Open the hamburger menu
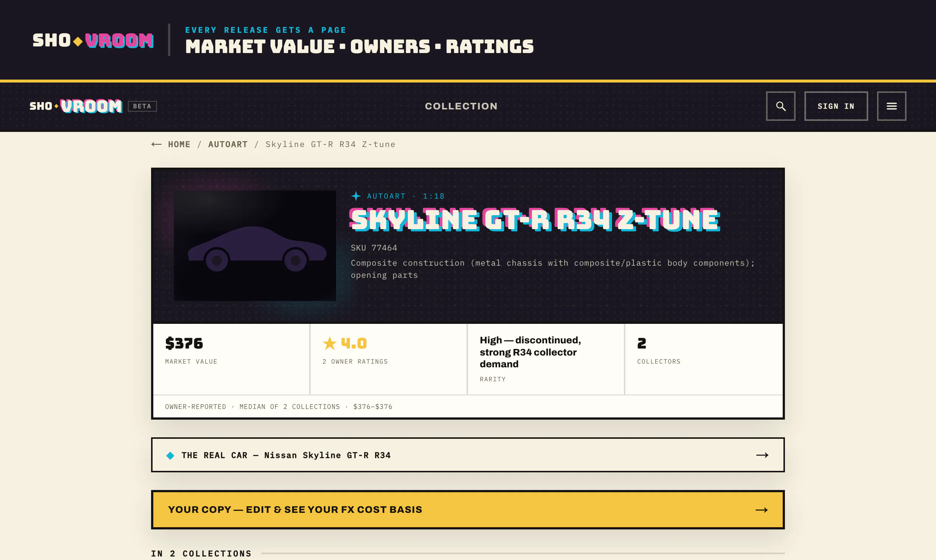The height and width of the screenshot is (560, 936). 891,106
